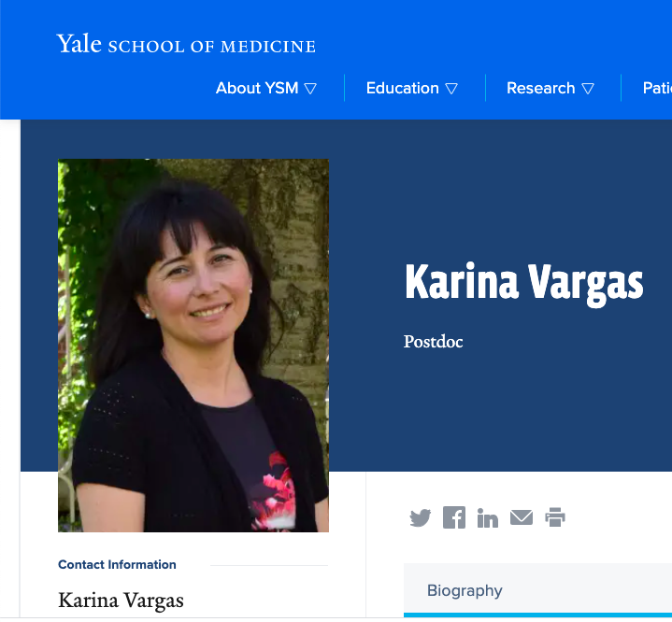Select the Contact Information section heading

(x=117, y=565)
